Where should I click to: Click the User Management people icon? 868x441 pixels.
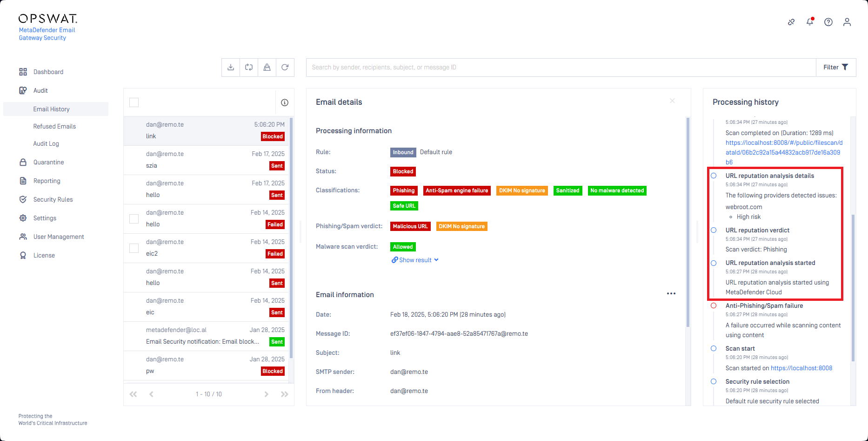pos(23,237)
